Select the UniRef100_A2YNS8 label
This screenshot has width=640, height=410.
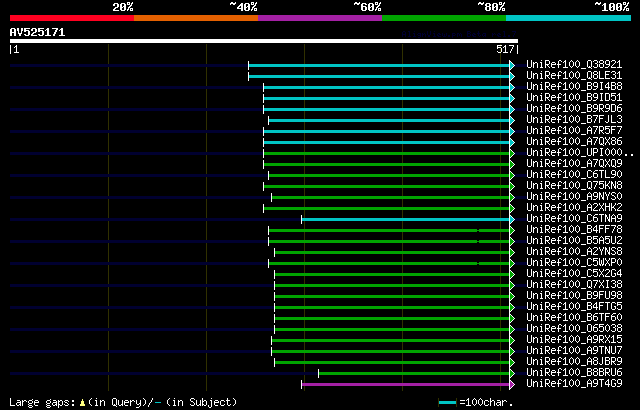tap(574, 252)
